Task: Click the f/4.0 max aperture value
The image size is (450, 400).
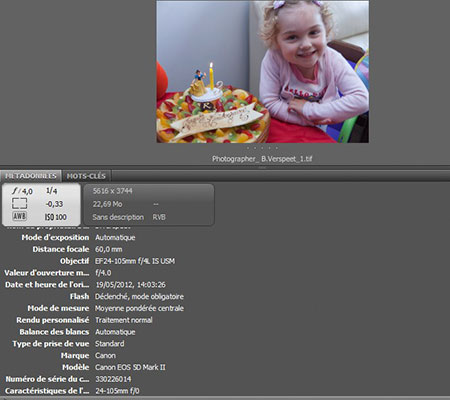Action: [103, 273]
